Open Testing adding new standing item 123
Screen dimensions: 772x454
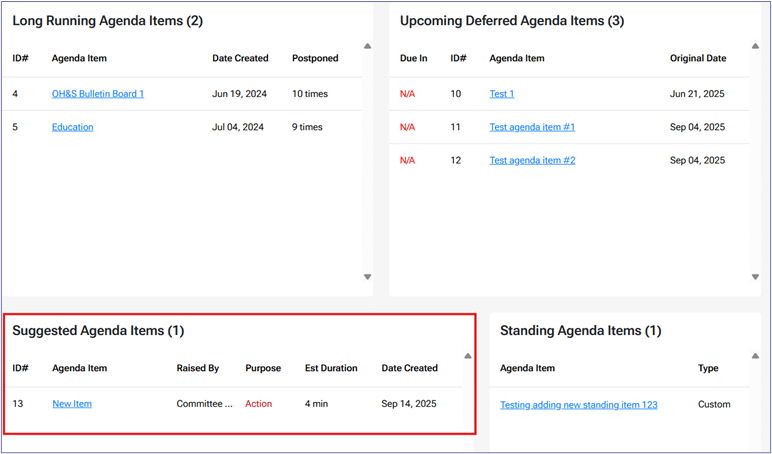578,404
